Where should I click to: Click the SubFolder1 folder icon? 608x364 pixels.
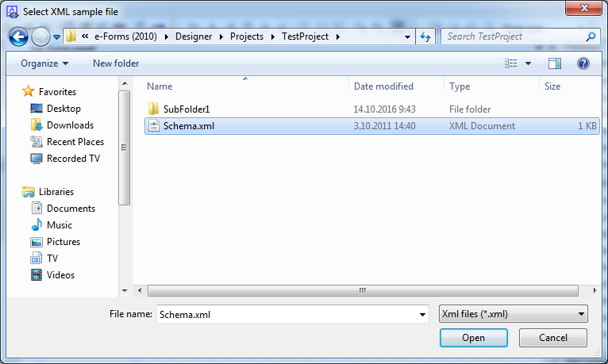(153, 109)
